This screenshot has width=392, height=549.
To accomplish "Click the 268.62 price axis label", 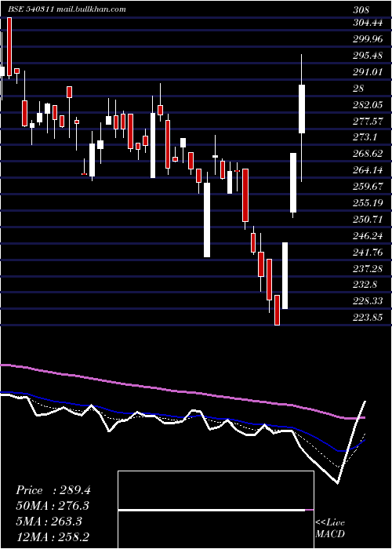I will pyautogui.click(x=368, y=154).
